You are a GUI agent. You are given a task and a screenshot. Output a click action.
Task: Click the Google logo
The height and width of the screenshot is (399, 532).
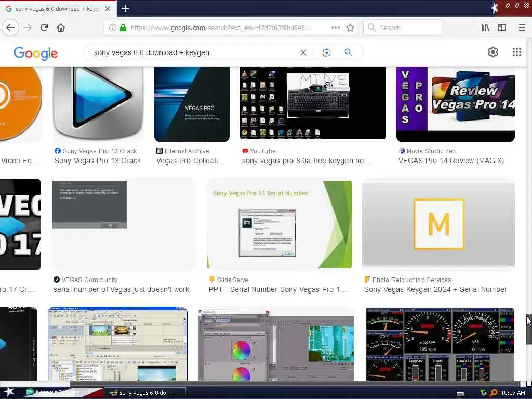tap(36, 54)
